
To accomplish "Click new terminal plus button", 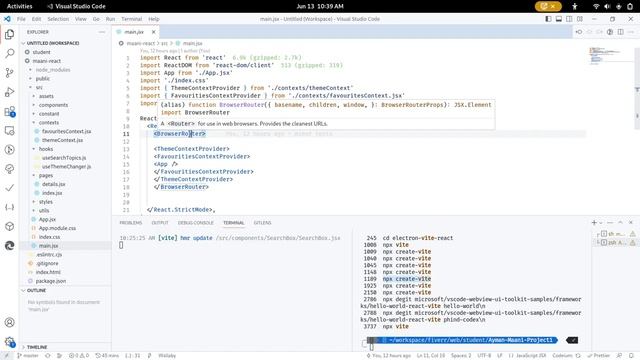I will point(594,222).
